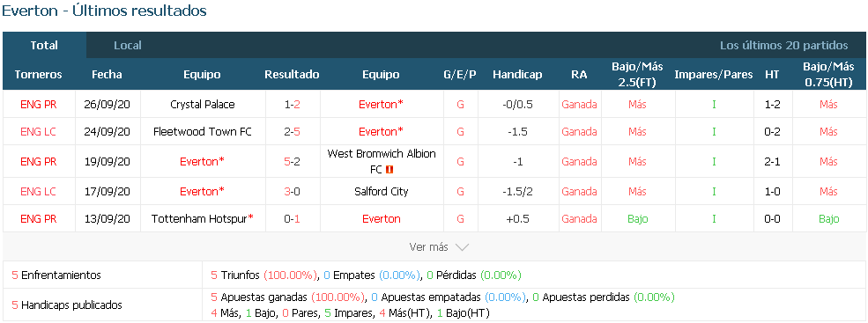Open the Fleetwood Town FC team link

(x=203, y=132)
